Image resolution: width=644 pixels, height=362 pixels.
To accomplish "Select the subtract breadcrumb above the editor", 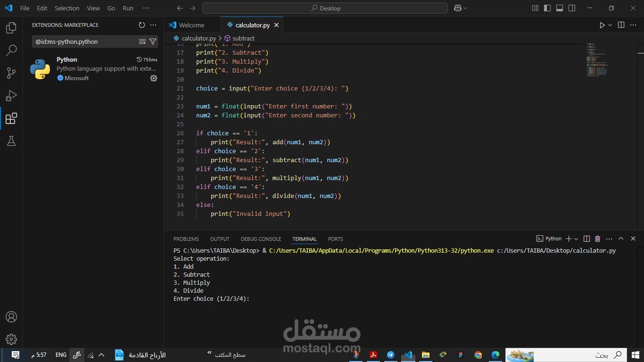I will pyautogui.click(x=243, y=38).
